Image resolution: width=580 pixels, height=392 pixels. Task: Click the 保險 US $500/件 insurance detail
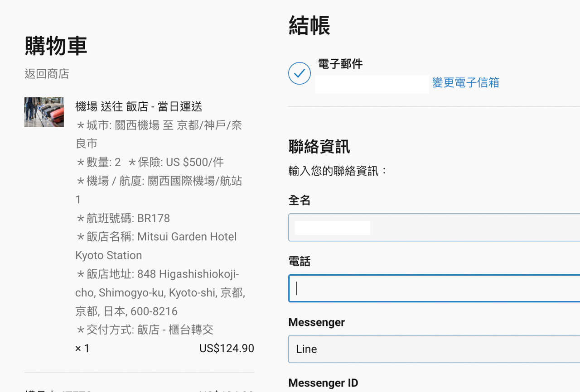pyautogui.click(x=176, y=163)
